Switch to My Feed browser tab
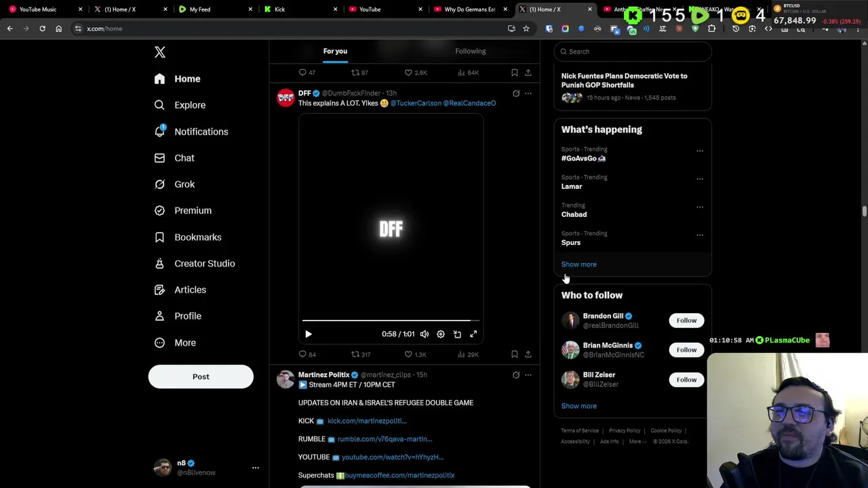The width and height of the screenshot is (868, 488). click(215, 9)
